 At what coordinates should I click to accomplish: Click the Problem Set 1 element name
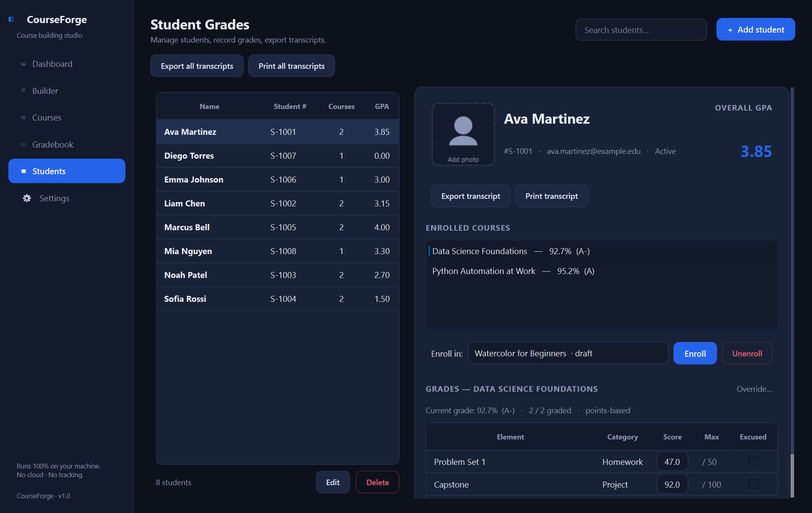click(459, 462)
